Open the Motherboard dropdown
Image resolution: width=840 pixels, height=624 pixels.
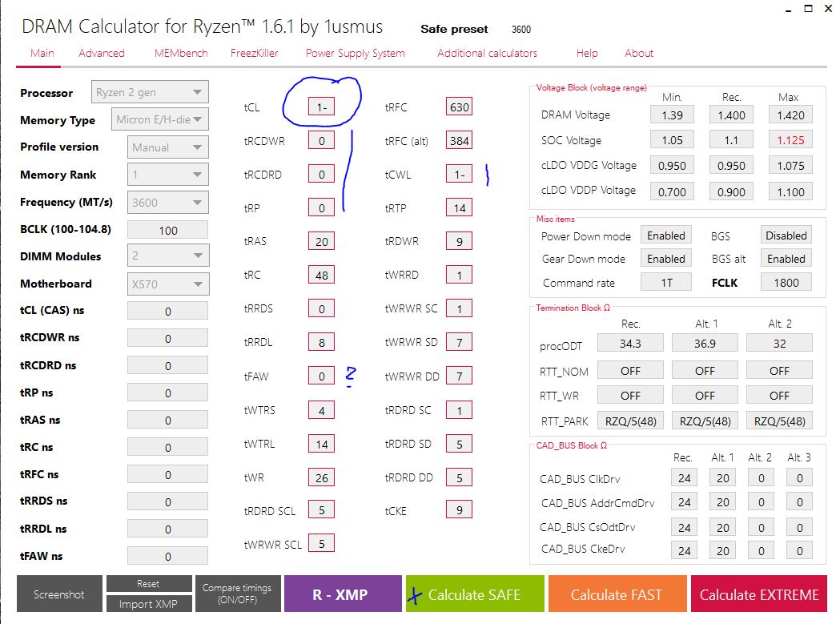(167, 284)
